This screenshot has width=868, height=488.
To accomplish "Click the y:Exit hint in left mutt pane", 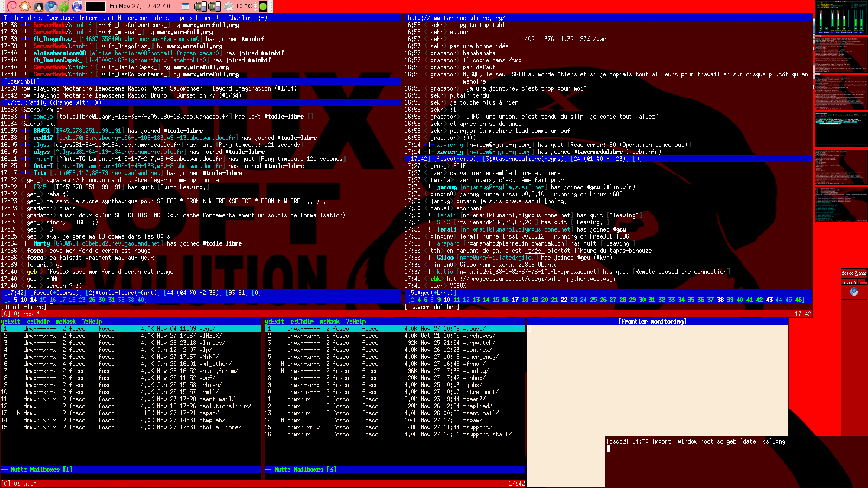I will (x=11, y=322).
